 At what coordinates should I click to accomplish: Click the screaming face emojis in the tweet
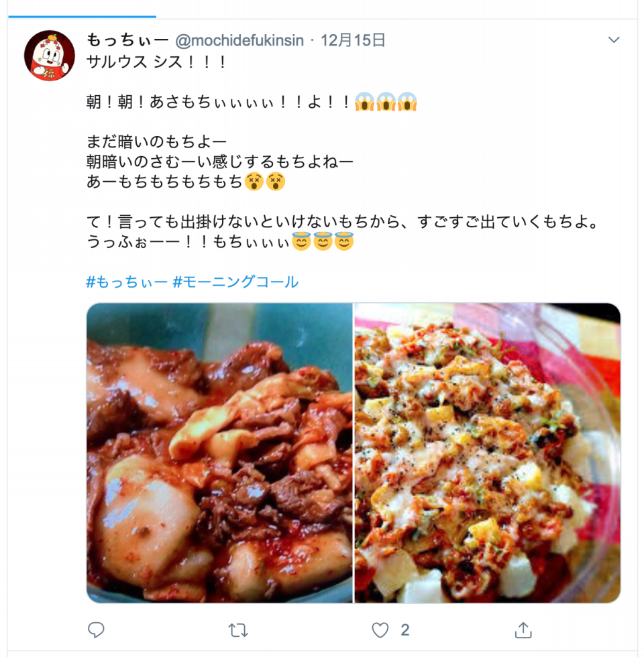tap(386, 102)
